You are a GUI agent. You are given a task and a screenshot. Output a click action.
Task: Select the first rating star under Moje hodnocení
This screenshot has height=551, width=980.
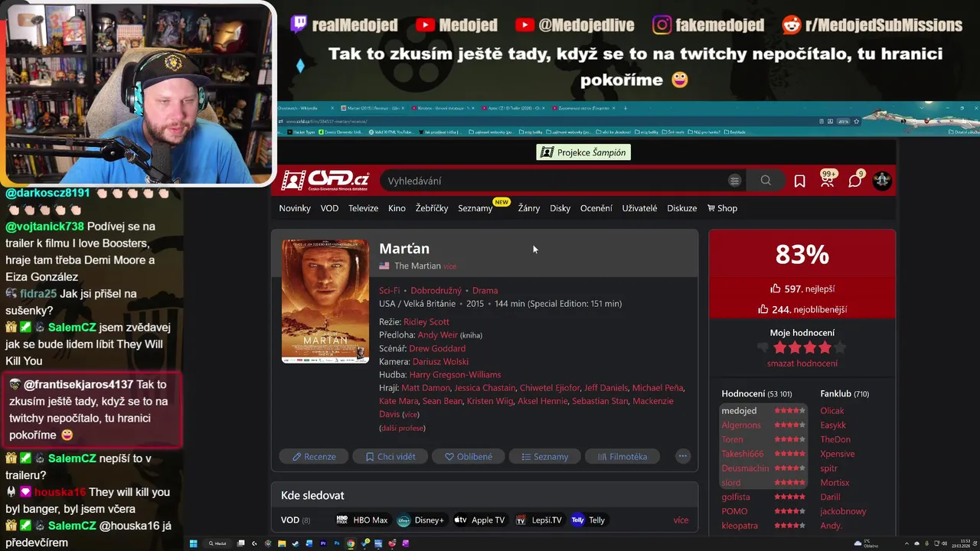tap(780, 347)
